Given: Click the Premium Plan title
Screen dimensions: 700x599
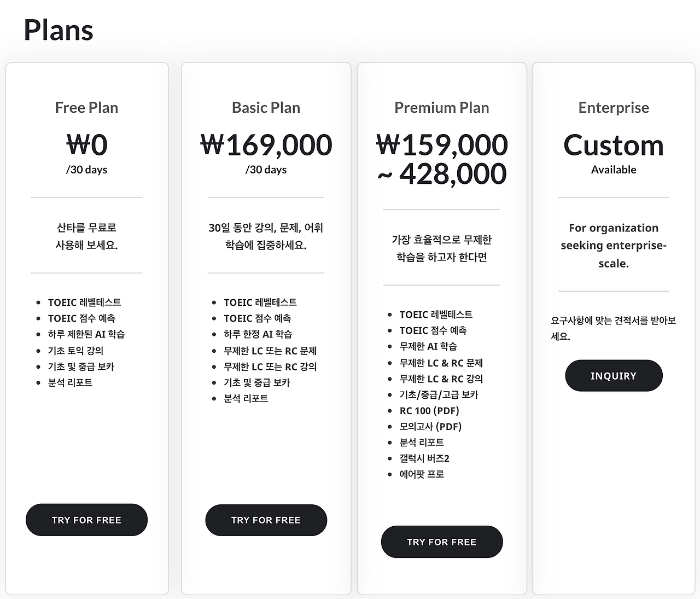Looking at the screenshot, I should tap(441, 108).
